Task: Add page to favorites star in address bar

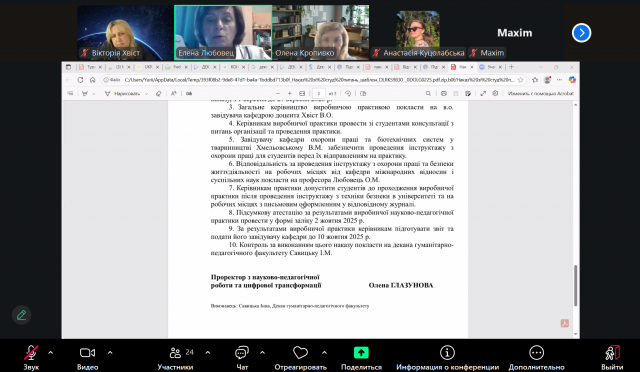Action: click(x=520, y=80)
